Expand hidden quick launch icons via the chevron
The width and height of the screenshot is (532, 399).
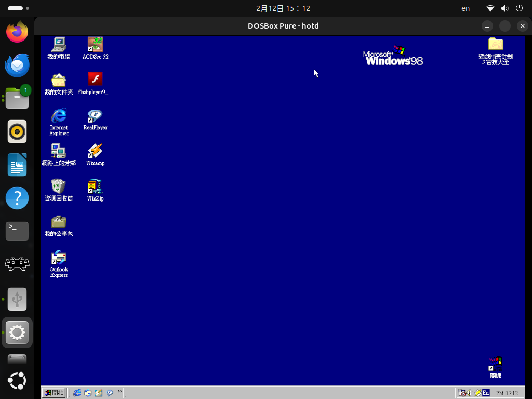121,392
